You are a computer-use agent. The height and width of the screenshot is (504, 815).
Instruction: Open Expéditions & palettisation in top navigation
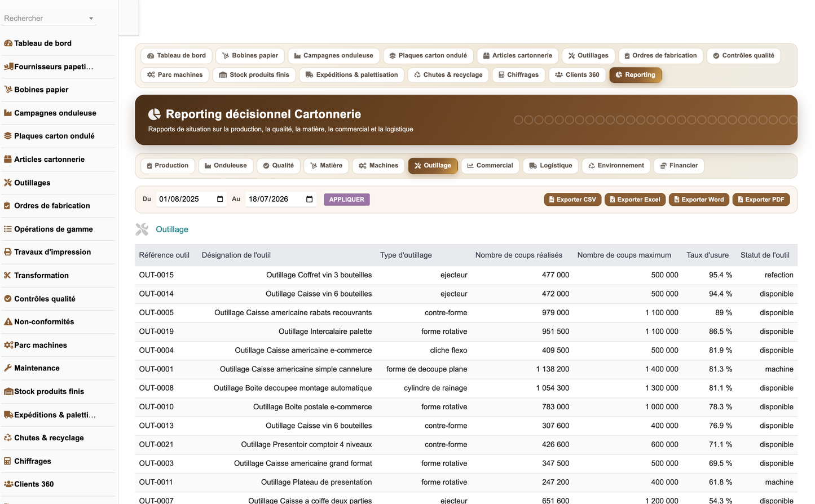(351, 75)
